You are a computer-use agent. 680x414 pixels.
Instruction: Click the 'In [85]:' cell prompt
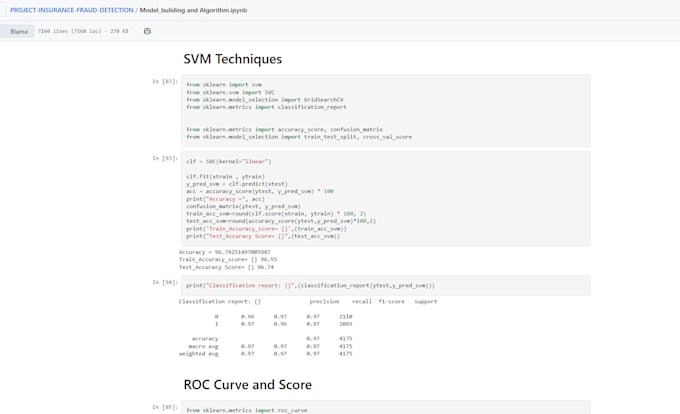click(165, 407)
